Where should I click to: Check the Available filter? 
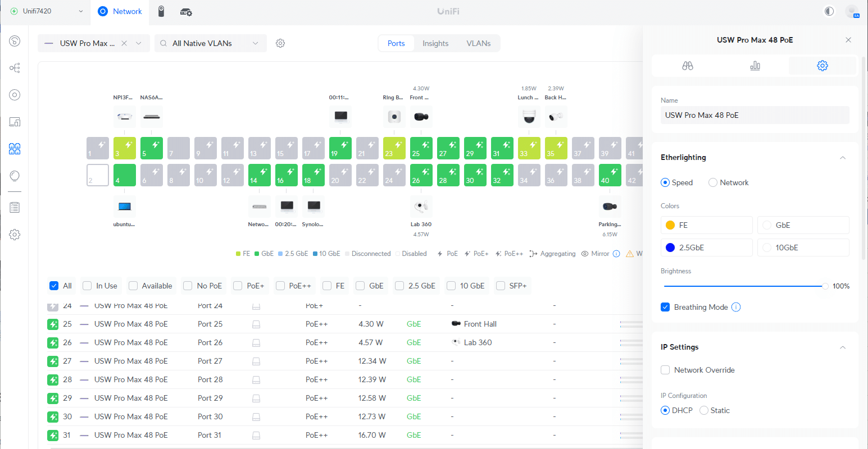click(133, 286)
